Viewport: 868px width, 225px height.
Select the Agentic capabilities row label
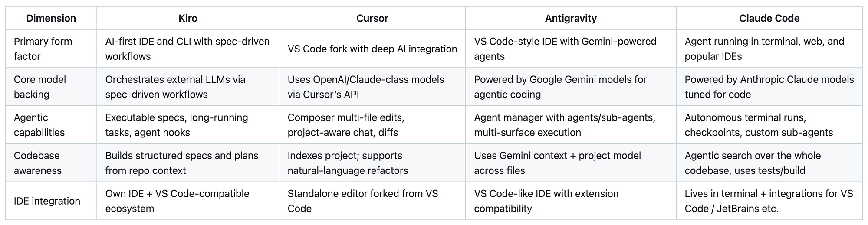click(x=51, y=125)
